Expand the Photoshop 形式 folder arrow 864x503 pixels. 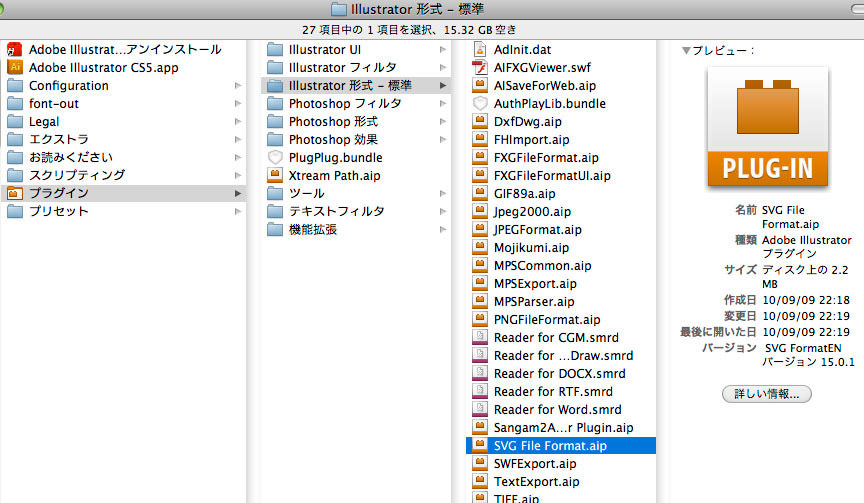tap(442, 122)
